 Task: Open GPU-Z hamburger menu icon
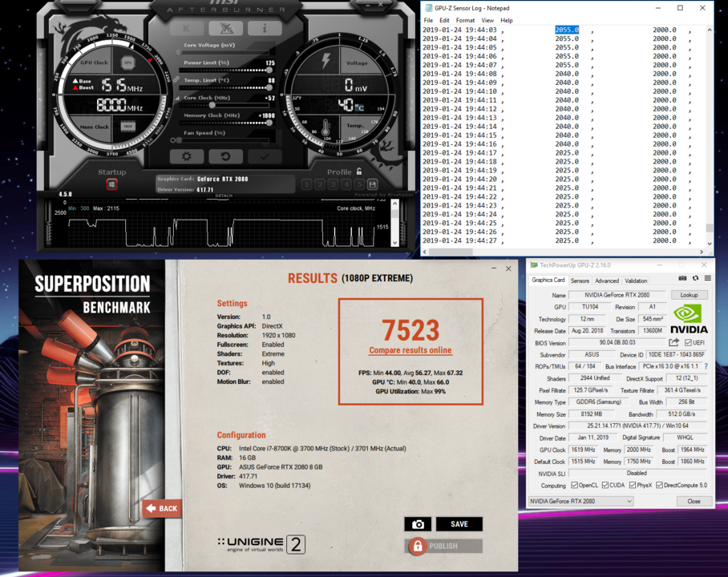click(x=708, y=278)
